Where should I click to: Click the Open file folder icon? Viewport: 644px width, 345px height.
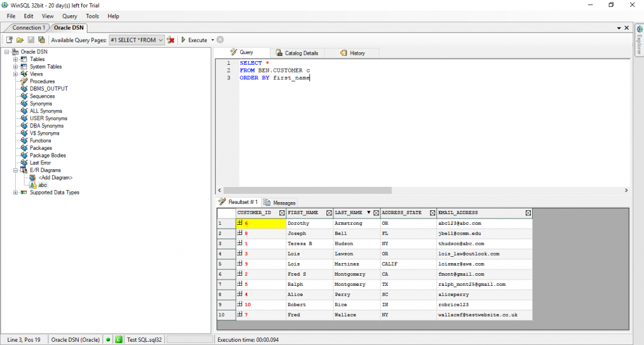pos(20,40)
